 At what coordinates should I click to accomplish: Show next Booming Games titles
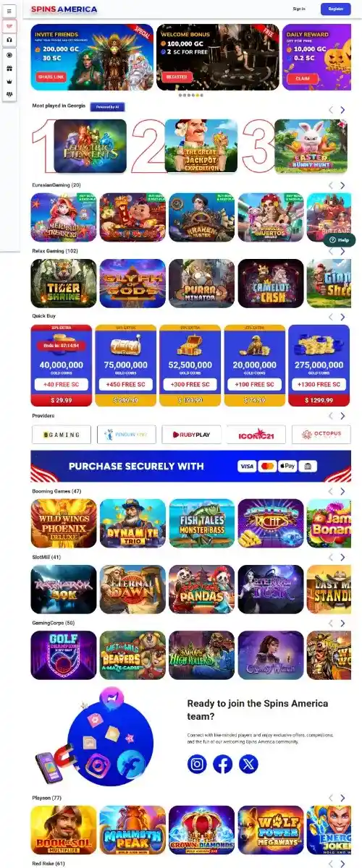[342, 491]
